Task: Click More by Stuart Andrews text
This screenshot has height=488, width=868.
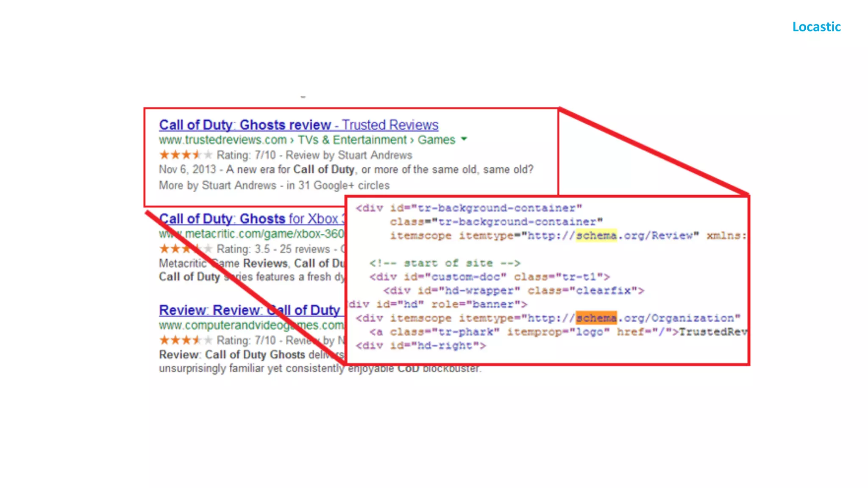Action: (217, 185)
